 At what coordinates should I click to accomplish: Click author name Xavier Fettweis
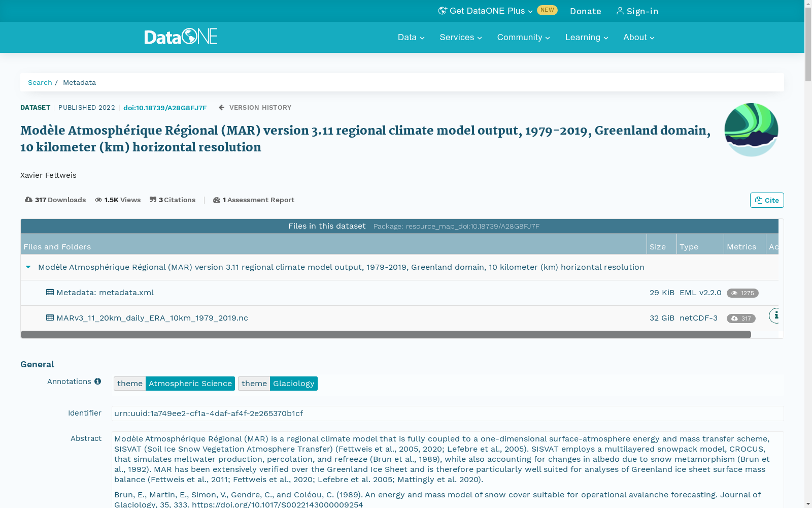(x=48, y=175)
